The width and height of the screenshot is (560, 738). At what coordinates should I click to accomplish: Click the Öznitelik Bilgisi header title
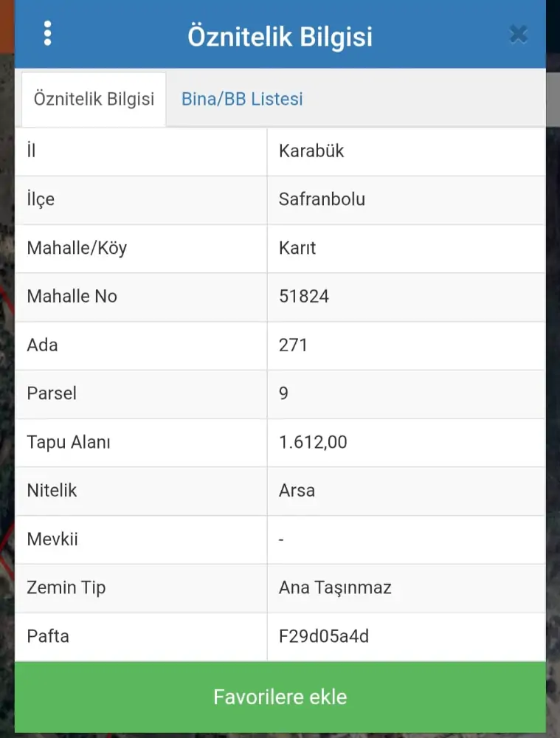coord(280,35)
